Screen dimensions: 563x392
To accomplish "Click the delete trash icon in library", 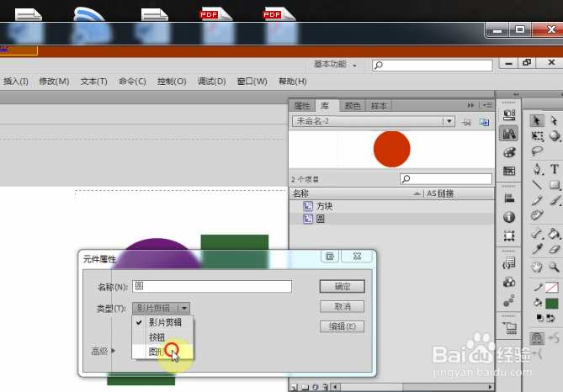I will click(325, 387).
